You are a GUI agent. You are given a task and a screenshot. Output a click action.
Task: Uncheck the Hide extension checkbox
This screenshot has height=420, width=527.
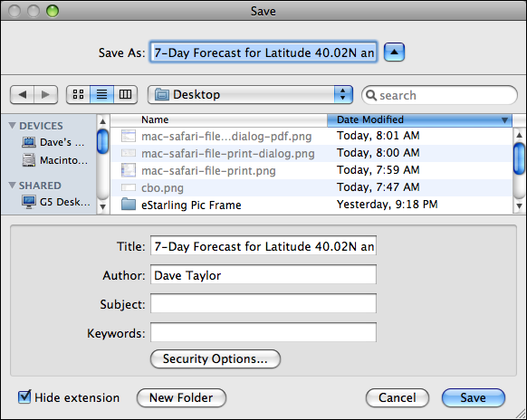(x=24, y=397)
